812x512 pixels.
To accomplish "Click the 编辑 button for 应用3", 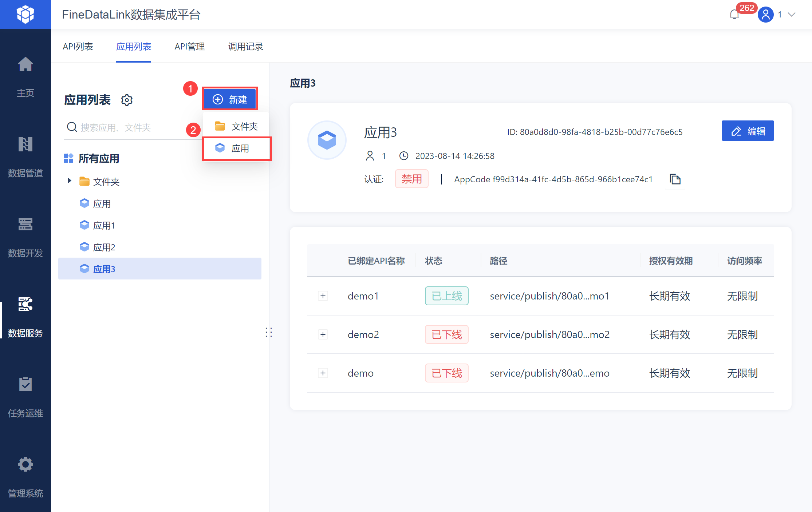I will click(x=748, y=131).
